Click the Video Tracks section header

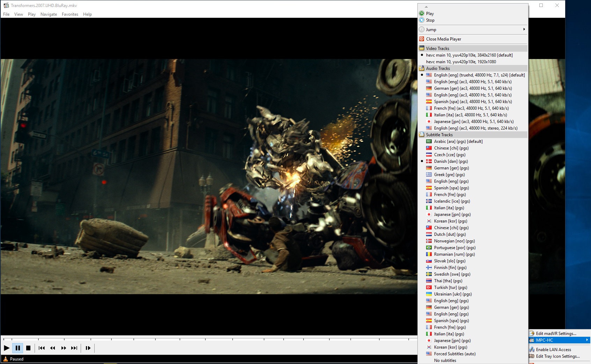click(473, 49)
